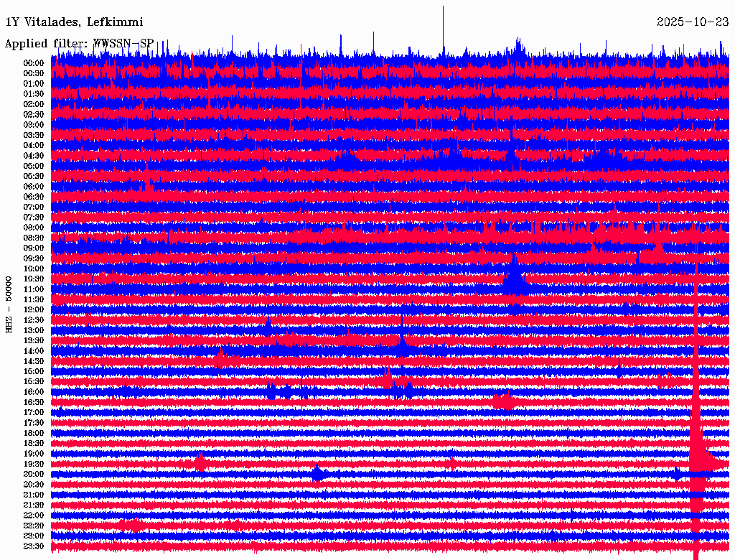Click the date label 2025-10-23

coord(692,22)
